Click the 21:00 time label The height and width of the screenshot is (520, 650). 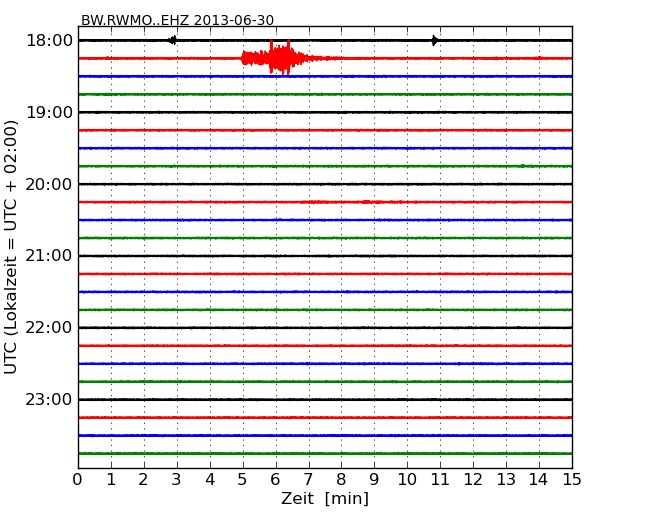[49, 256]
